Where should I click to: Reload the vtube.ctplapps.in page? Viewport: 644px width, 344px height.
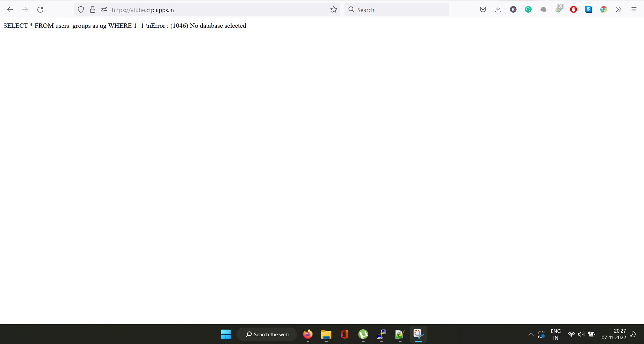click(40, 9)
